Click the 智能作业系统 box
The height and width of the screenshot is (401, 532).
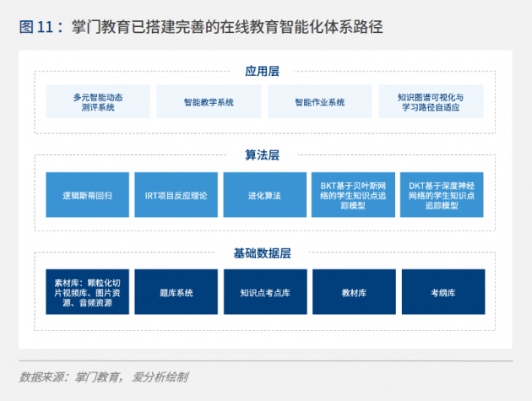coord(319,101)
